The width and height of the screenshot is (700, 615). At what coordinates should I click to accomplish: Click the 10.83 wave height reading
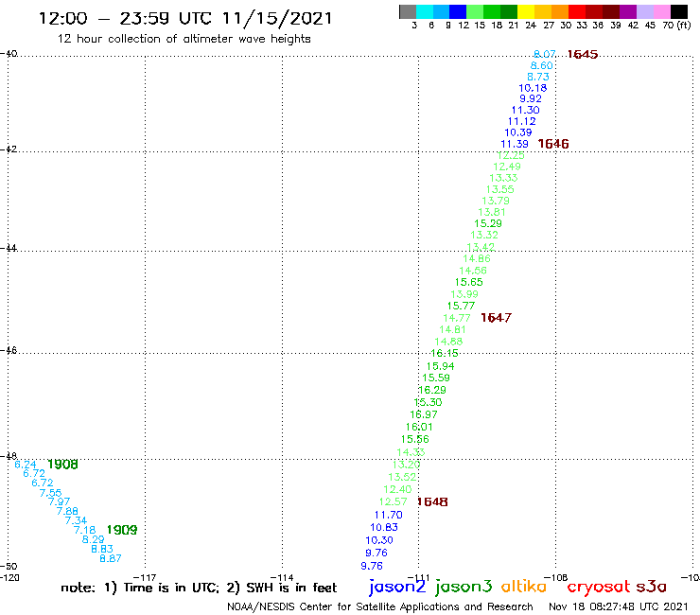pyautogui.click(x=384, y=527)
